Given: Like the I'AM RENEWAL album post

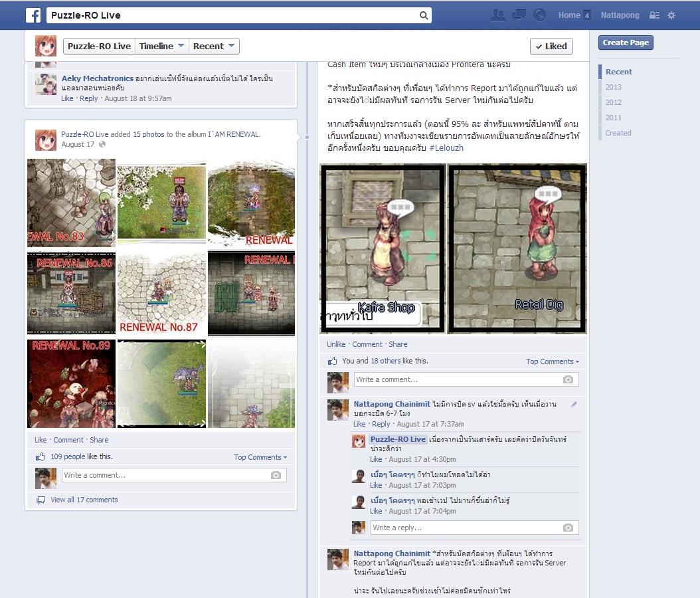Looking at the screenshot, I should point(41,440).
